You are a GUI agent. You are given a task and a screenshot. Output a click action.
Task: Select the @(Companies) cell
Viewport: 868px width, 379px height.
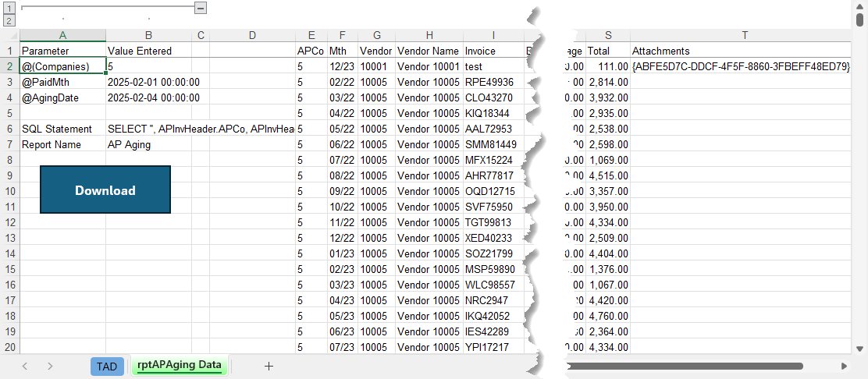pos(62,66)
